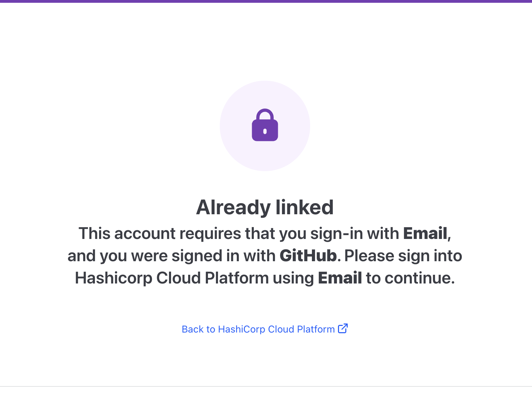Click the word "Already" in the heading
This screenshot has width=532, height=400.
pos(233,207)
